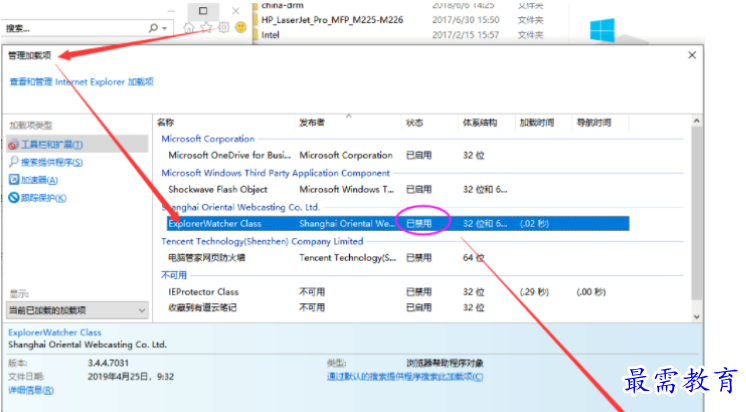Maximize the Internet Explorer window

point(203,10)
